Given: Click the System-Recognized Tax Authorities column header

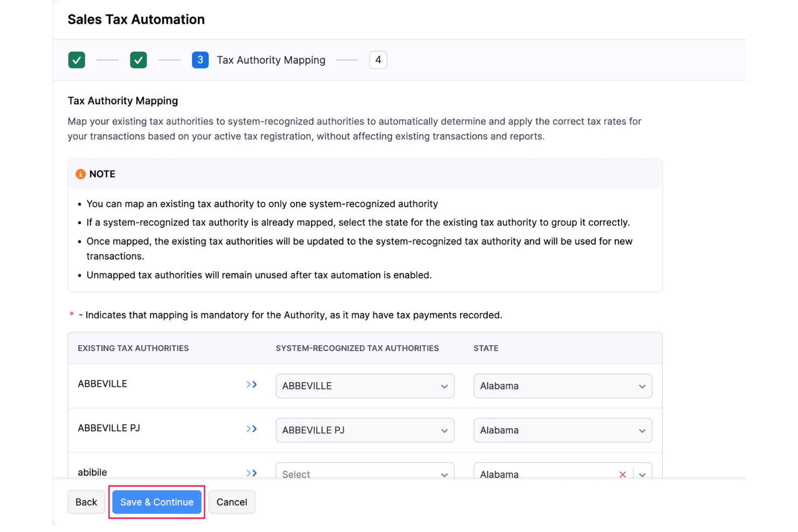Looking at the screenshot, I should 357,348.
